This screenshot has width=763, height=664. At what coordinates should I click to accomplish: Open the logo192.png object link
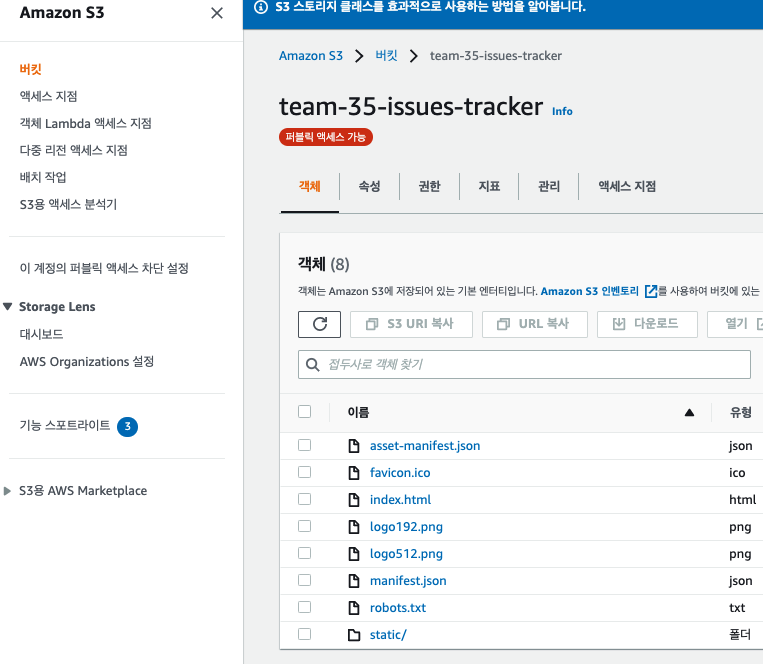point(406,527)
